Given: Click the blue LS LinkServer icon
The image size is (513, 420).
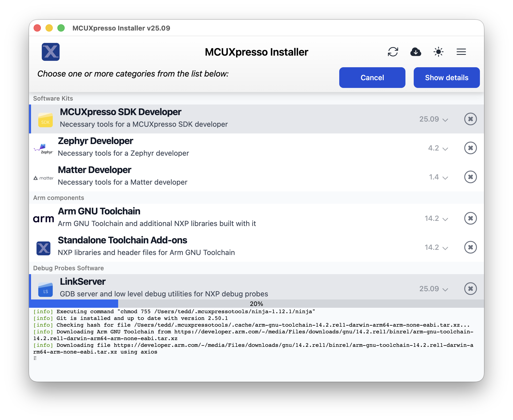Looking at the screenshot, I should [46, 289].
